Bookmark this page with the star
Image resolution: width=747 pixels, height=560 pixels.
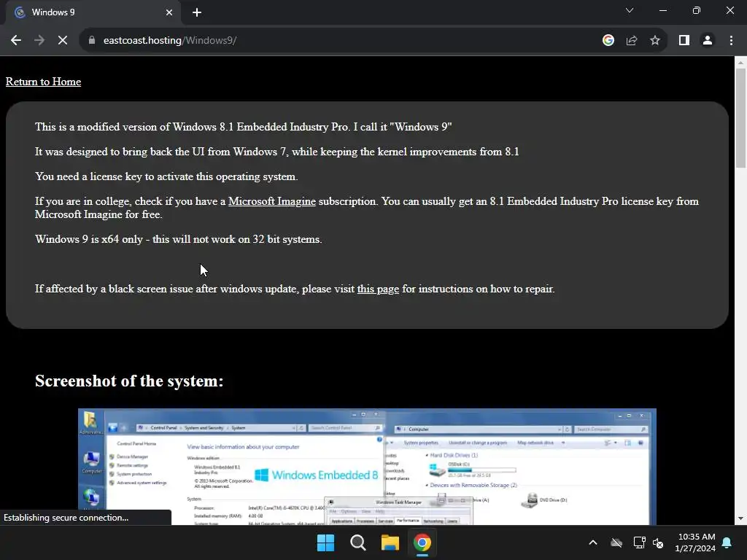click(x=655, y=41)
